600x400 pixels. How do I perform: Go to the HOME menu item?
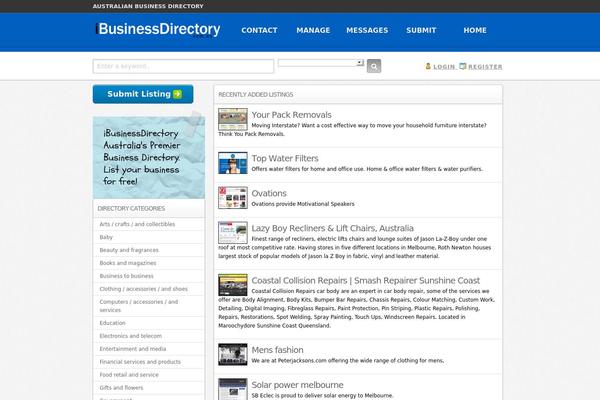pyautogui.click(x=475, y=30)
